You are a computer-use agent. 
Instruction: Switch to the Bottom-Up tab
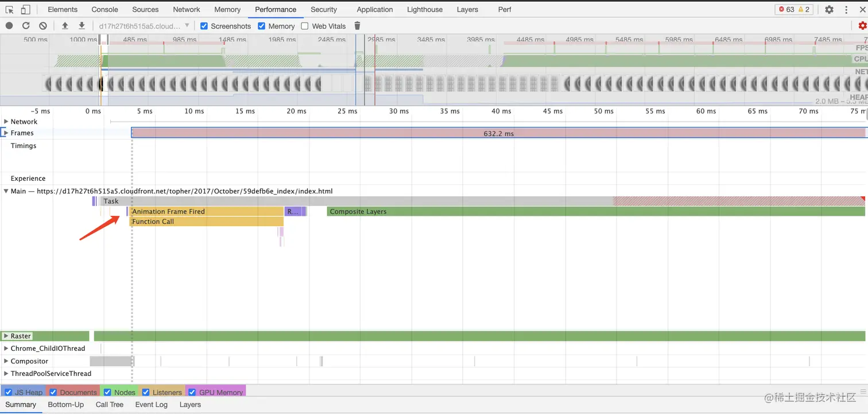coord(66,405)
